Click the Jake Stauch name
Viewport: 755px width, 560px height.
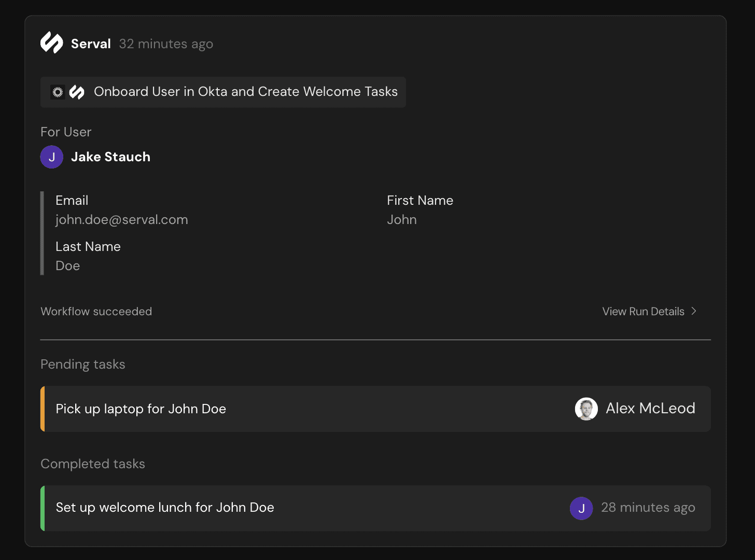coord(110,157)
